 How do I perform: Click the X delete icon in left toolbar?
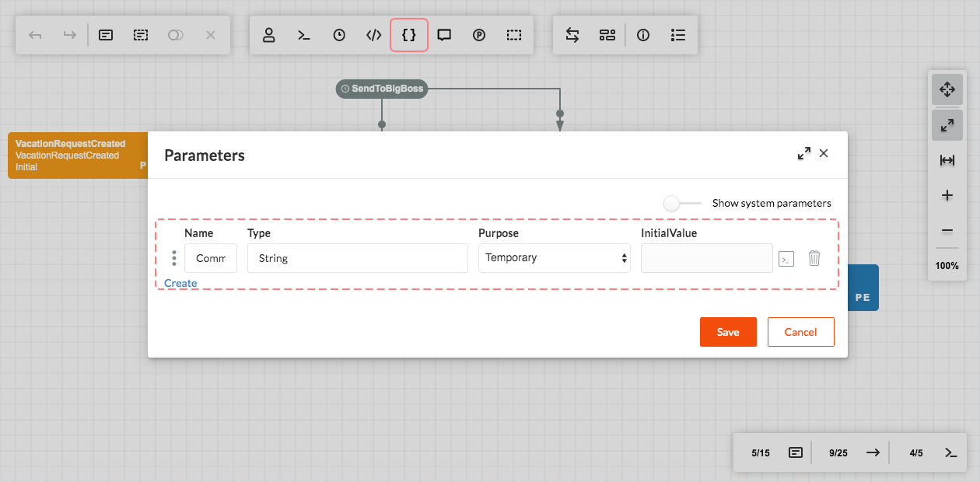click(x=211, y=35)
